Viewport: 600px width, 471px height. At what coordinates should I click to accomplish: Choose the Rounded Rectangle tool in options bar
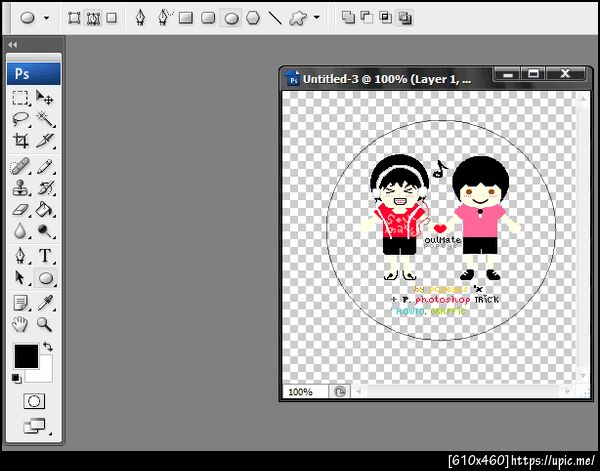point(208,18)
